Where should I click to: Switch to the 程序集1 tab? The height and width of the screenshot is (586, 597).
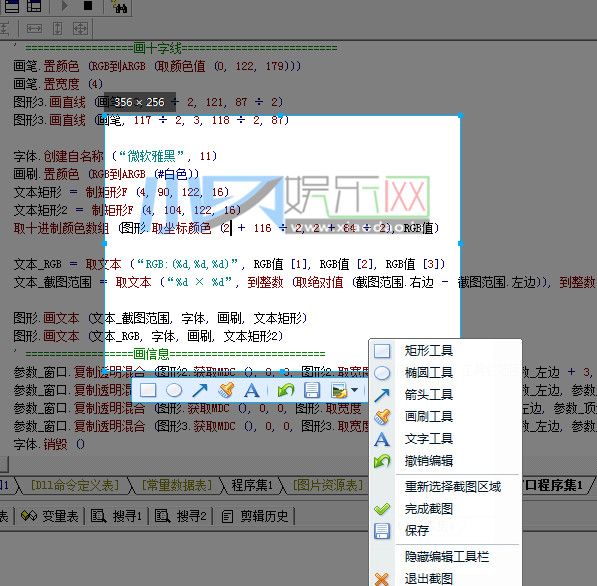(x=252, y=485)
